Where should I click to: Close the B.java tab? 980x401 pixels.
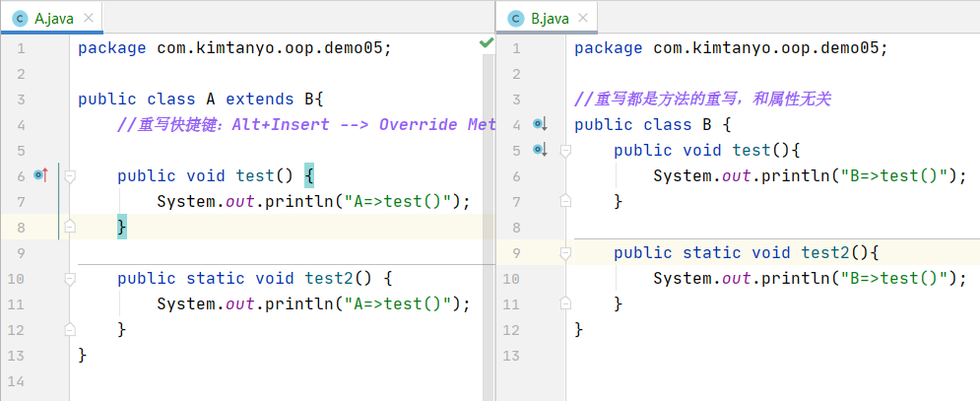coord(584,18)
